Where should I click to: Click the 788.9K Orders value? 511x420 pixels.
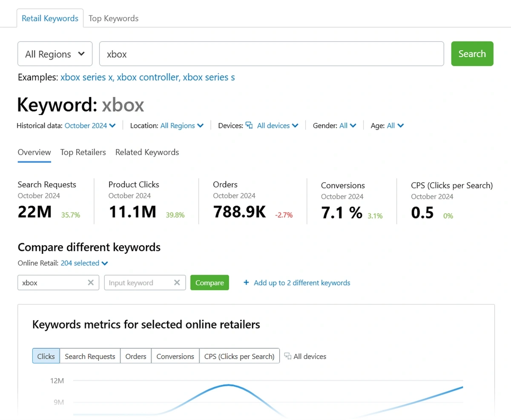239,212
